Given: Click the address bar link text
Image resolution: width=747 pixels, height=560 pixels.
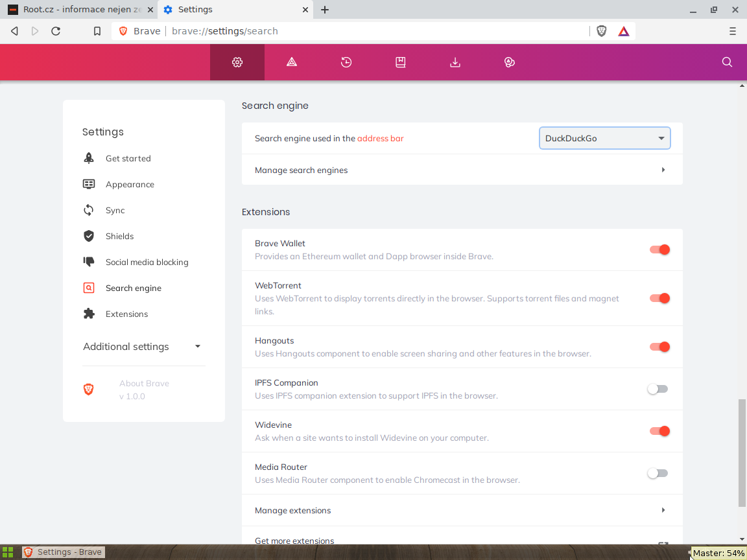Looking at the screenshot, I should coord(380,139).
